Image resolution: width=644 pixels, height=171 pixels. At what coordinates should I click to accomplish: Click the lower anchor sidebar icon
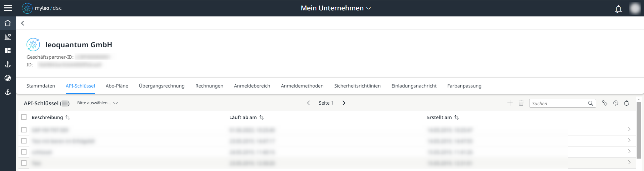coord(8,92)
